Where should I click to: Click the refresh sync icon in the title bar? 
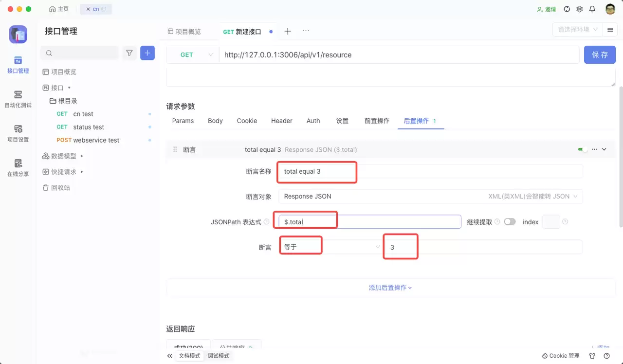[x=567, y=9]
